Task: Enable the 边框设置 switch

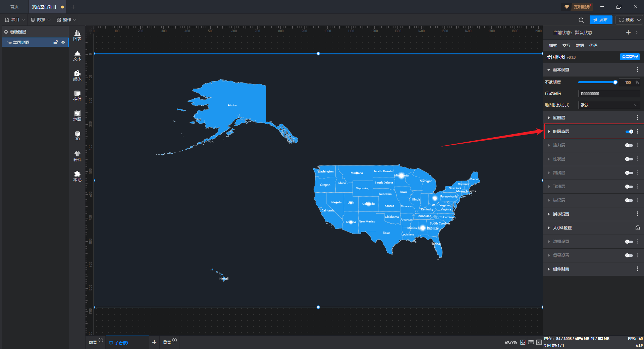Action: pyautogui.click(x=629, y=242)
